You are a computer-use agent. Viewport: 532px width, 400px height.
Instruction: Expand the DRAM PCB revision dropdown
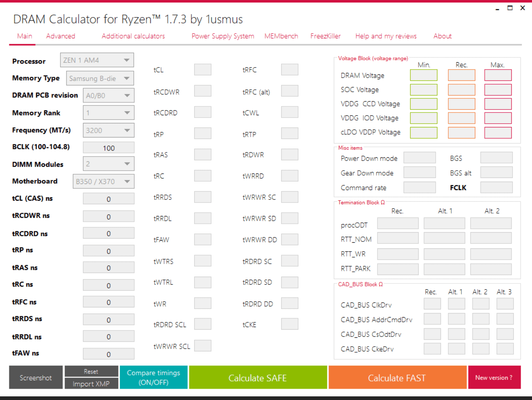click(108, 95)
